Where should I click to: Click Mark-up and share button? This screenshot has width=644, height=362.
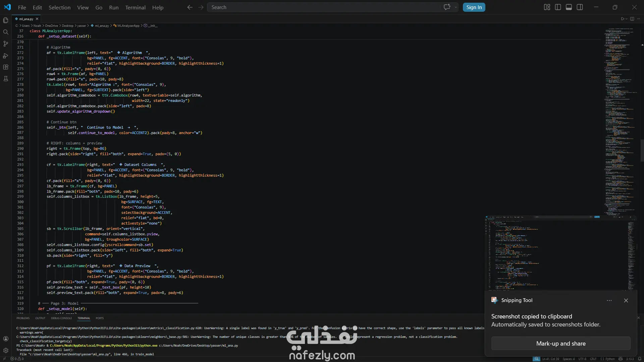tap(561, 344)
